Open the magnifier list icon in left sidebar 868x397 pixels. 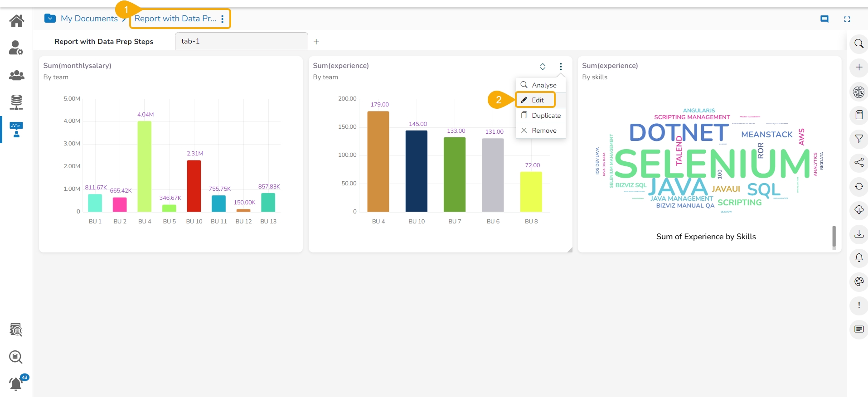16,357
